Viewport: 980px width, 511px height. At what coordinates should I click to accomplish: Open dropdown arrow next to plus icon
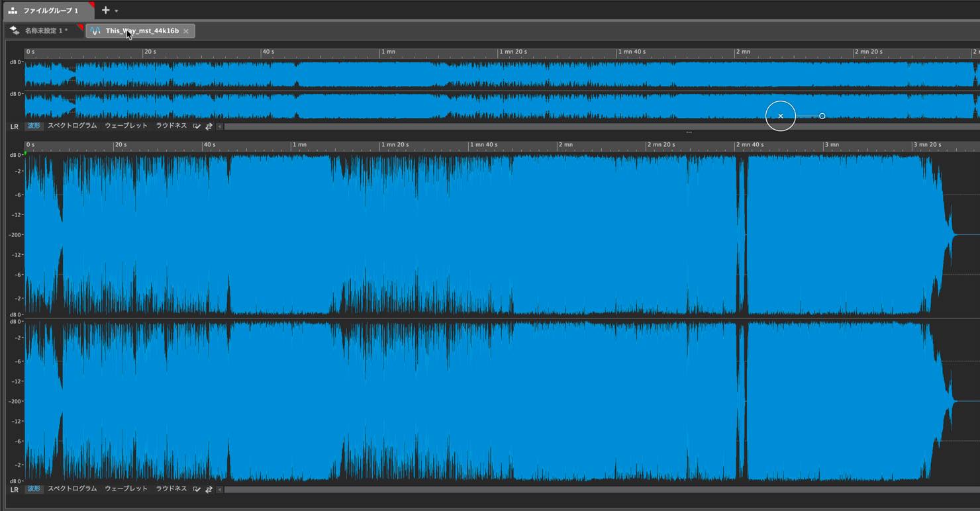[x=117, y=11]
